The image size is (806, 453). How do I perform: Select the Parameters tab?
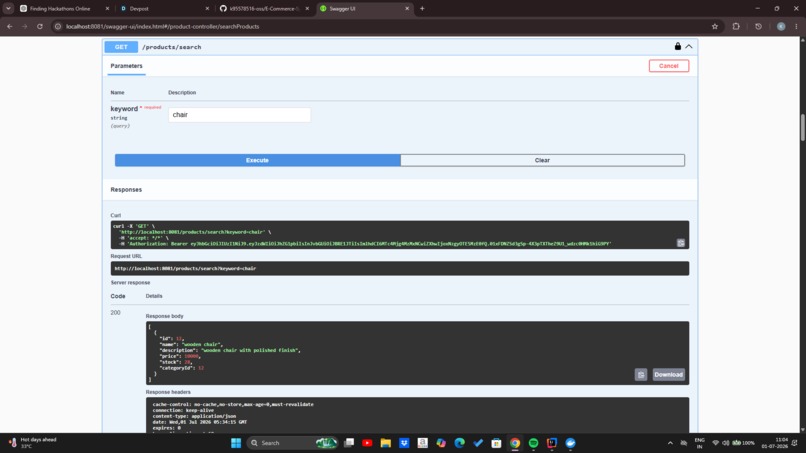(x=126, y=66)
